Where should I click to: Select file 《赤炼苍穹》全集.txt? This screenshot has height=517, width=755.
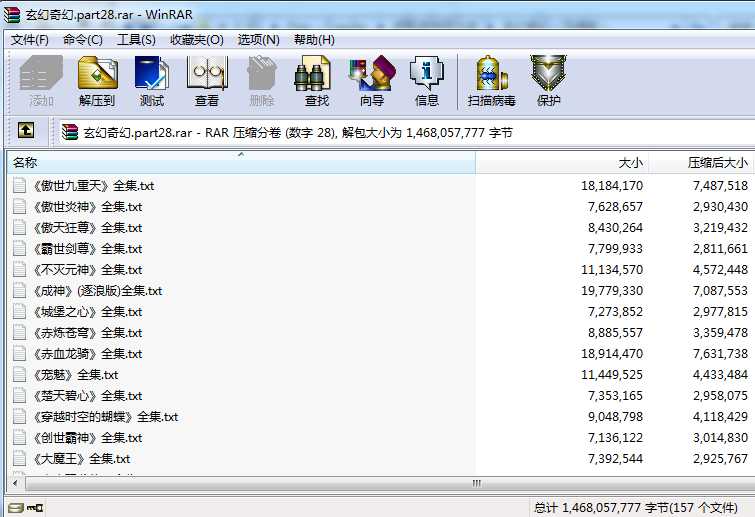pos(88,333)
